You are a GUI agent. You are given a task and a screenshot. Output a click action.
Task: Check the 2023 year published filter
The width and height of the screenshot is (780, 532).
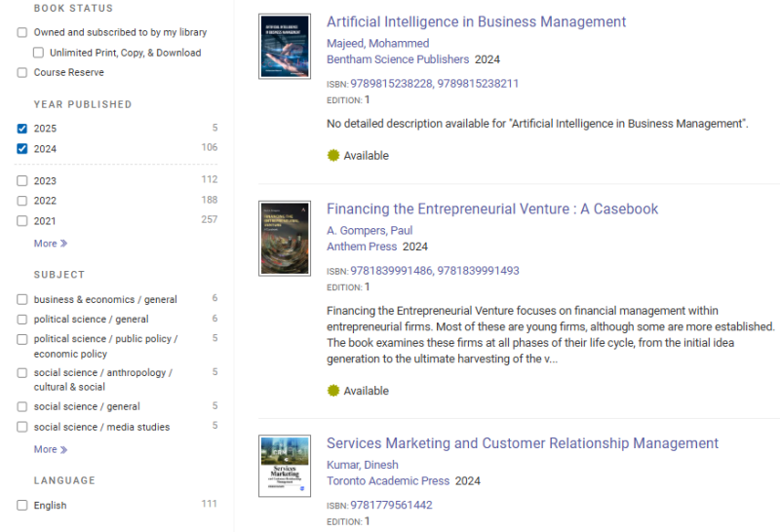22,180
